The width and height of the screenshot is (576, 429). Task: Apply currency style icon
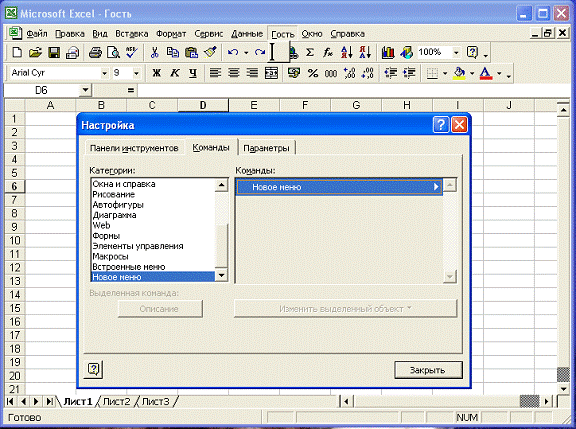(x=294, y=73)
